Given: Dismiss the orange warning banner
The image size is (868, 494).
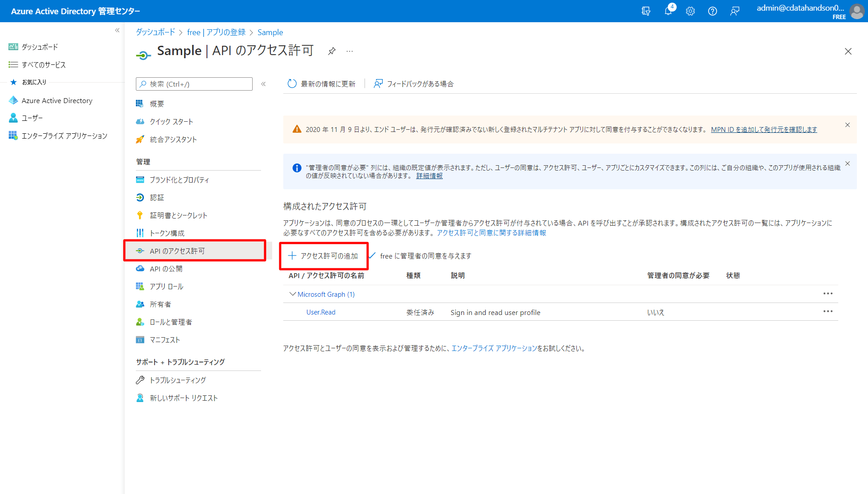Looking at the screenshot, I should [x=847, y=125].
